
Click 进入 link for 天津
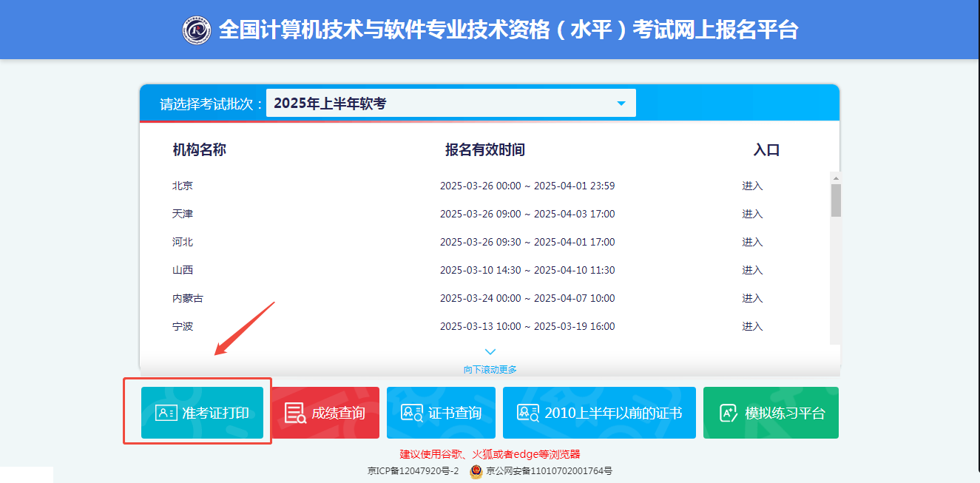tap(752, 214)
